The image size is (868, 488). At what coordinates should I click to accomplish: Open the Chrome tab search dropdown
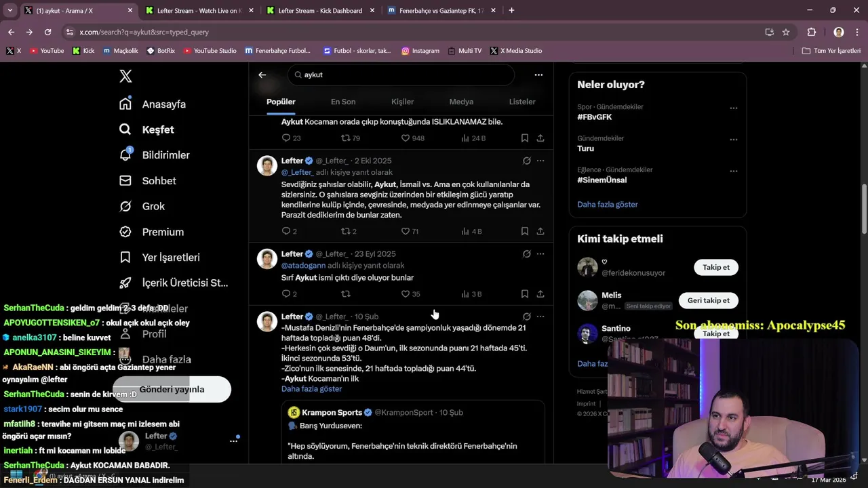pos(9,10)
